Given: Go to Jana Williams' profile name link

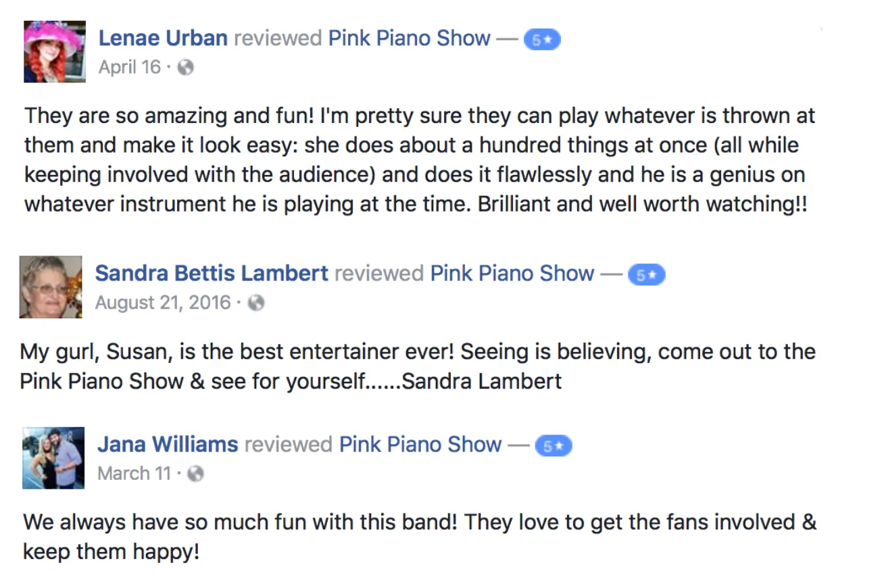Looking at the screenshot, I should pyautogui.click(x=168, y=445).
